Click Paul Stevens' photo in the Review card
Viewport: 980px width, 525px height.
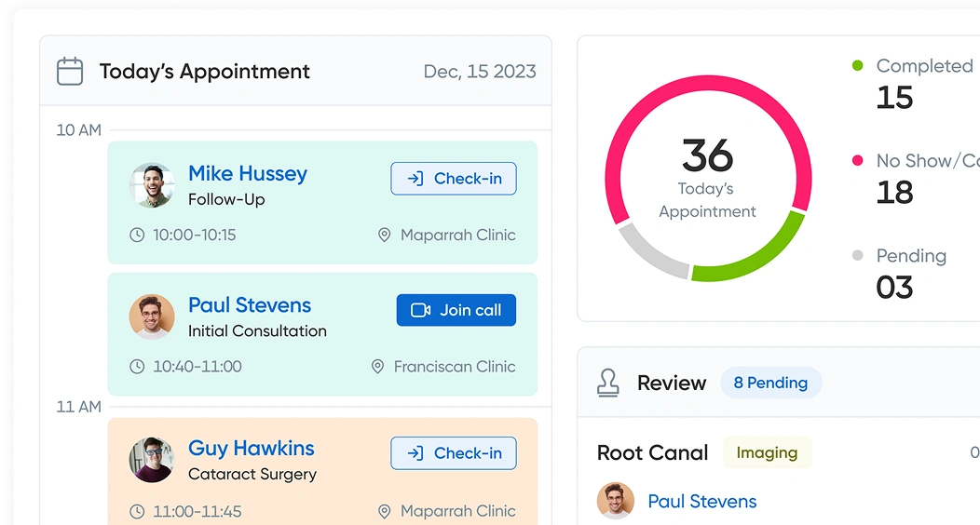coord(616,501)
